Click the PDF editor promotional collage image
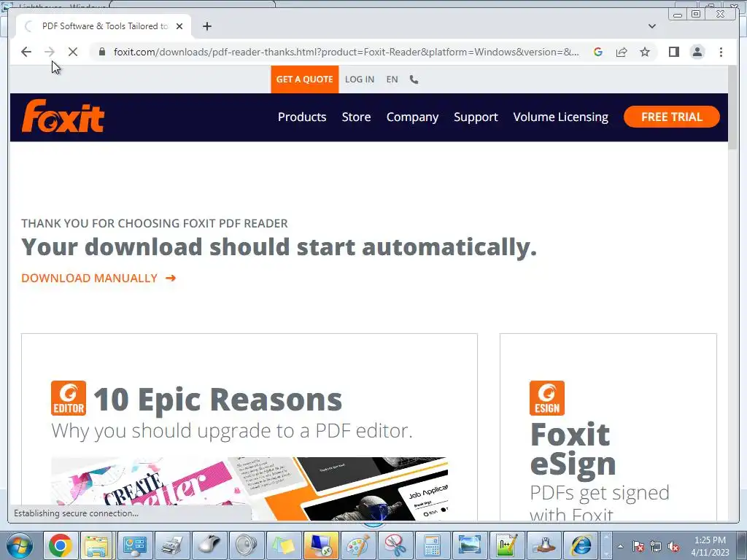 coord(249,489)
